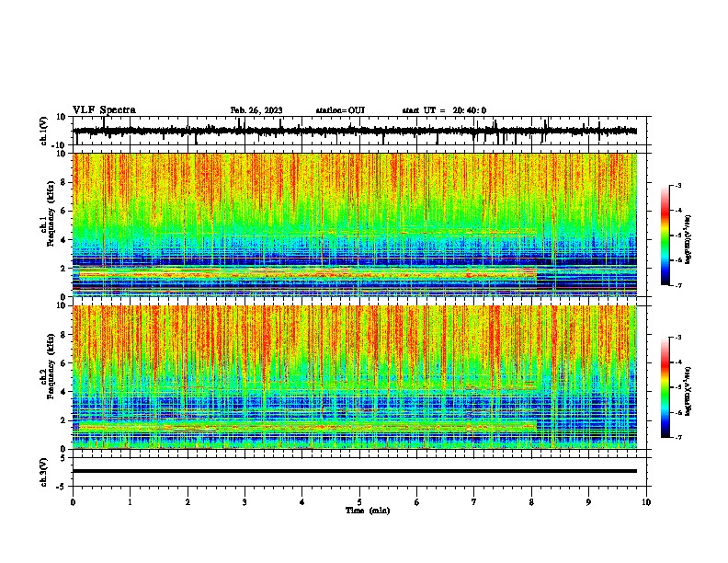The width and height of the screenshot is (728, 563).
Task: Click the ch.1 color bar log(PSD) units label
Action: (688, 239)
